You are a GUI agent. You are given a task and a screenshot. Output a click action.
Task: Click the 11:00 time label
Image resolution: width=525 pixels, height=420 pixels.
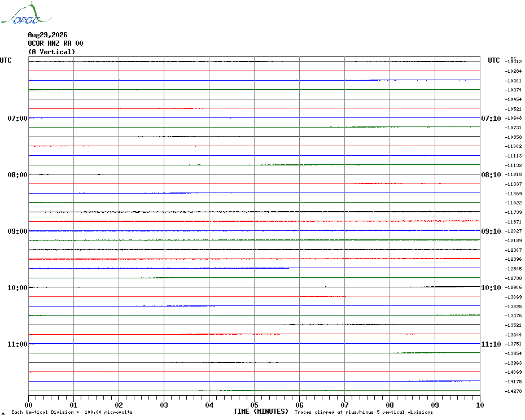tap(17, 344)
